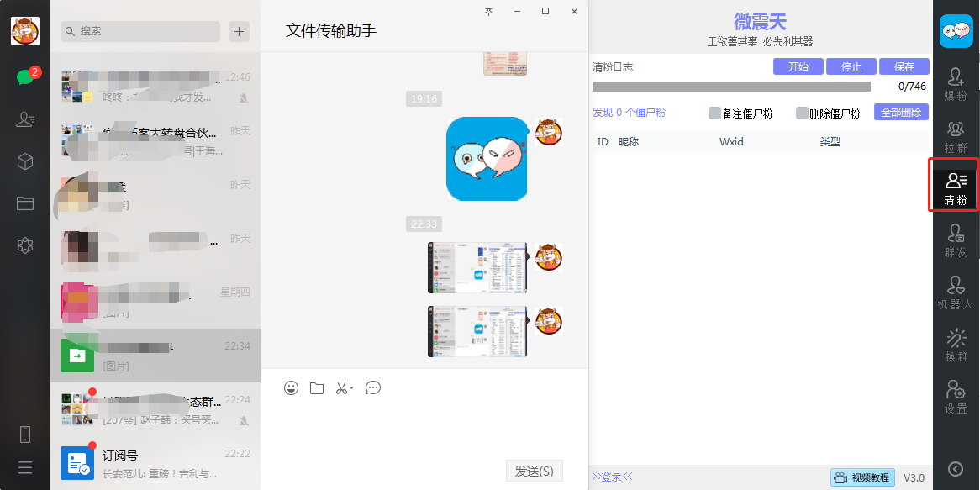Open the 设置 tool
The height and width of the screenshot is (490, 980).
(x=956, y=397)
